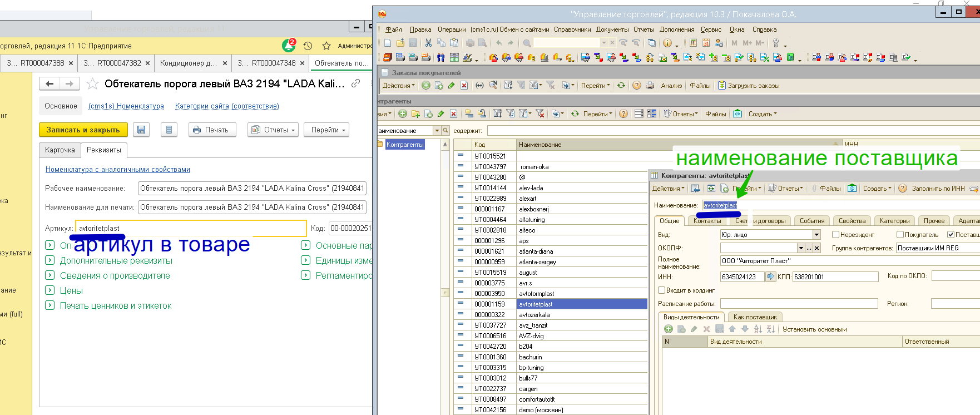Click printer icon in Заказы покупателей toolbar
This screenshot has width=980, height=415.
tap(650, 85)
